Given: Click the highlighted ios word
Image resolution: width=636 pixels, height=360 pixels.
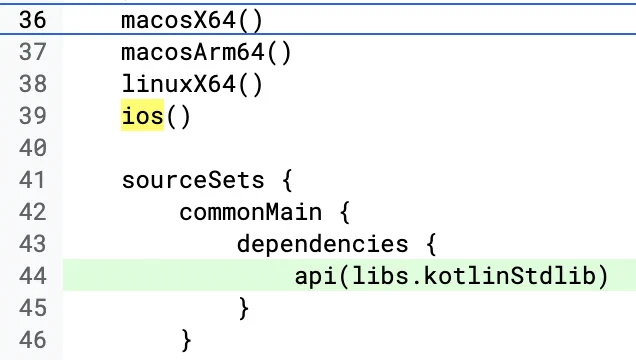Looking at the screenshot, I should click(142, 116).
